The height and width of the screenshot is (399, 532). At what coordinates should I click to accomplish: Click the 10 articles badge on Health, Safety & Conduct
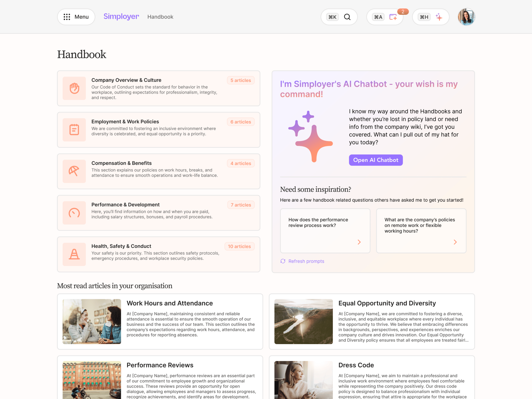pos(239,246)
